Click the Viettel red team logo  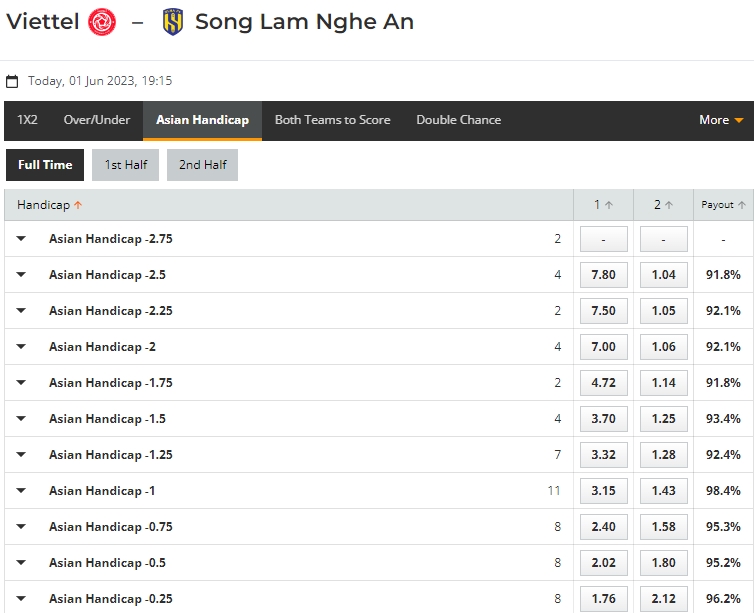pyautogui.click(x=102, y=22)
